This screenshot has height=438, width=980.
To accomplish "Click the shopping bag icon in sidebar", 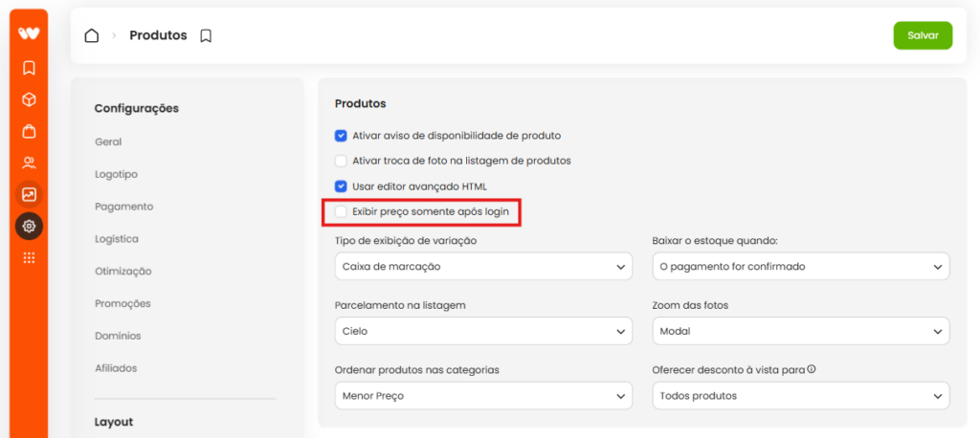I will pos(29,131).
